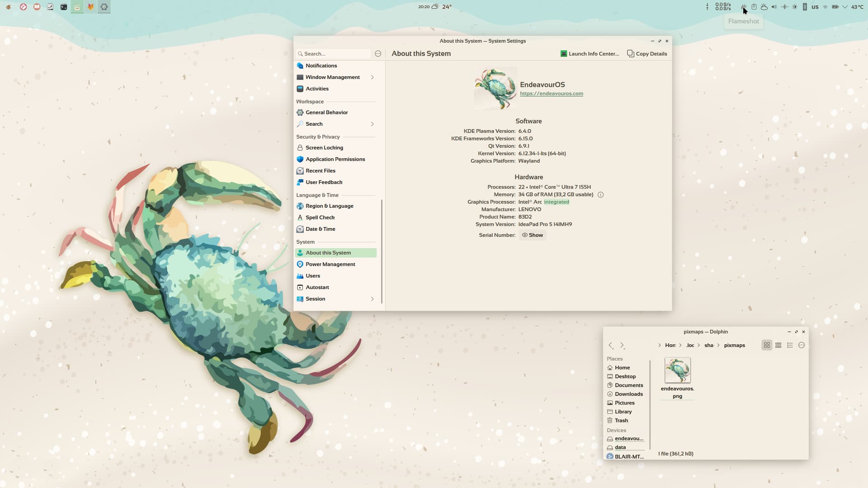Screen dimensions: 868x488
Task: Open Bluetooth tray icon
Action: pos(784,7)
